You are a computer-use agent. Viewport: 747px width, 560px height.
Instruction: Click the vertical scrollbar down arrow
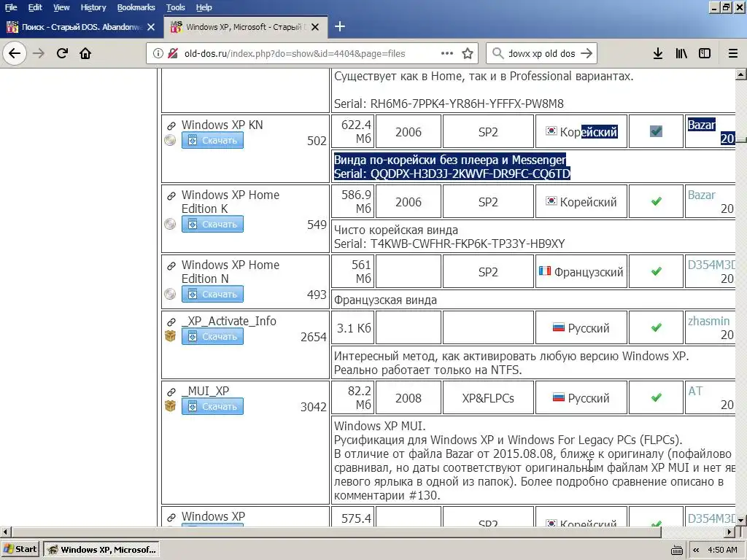click(x=741, y=521)
